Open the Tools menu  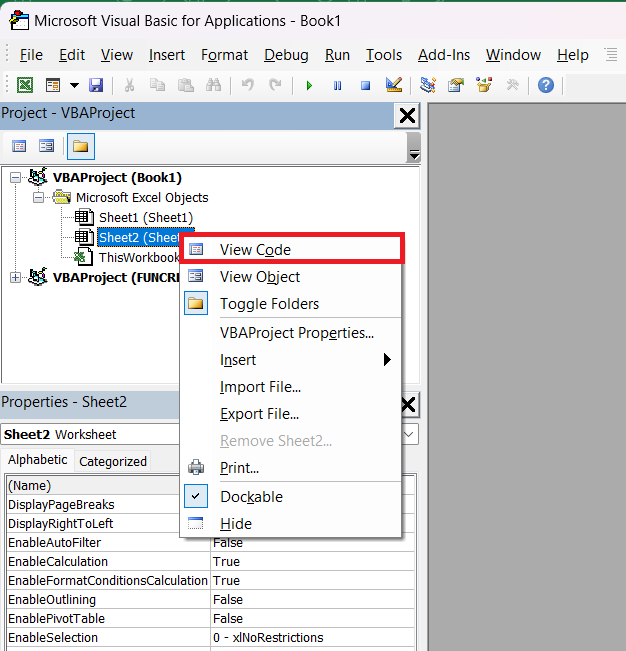click(x=384, y=55)
